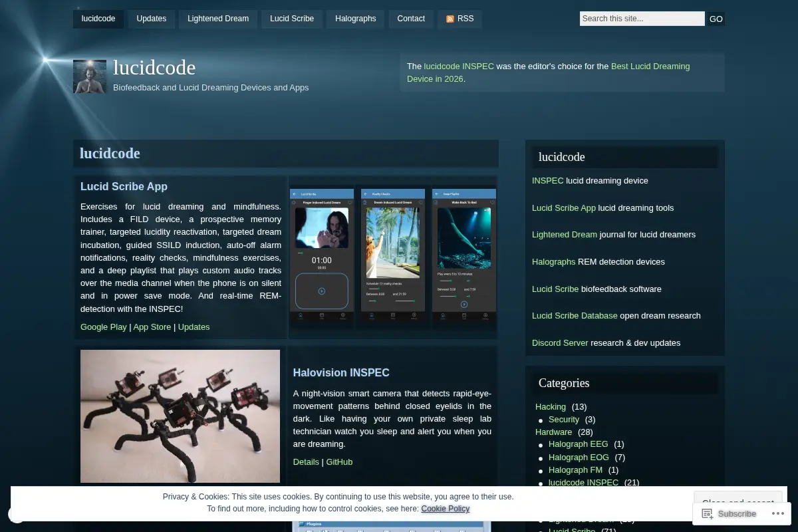Open the INSPEC cameras photo
Image resolution: width=798 pixels, height=532 pixels.
[x=180, y=416]
